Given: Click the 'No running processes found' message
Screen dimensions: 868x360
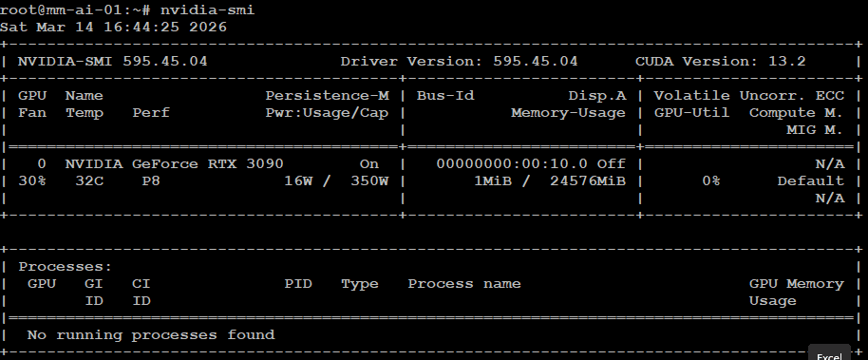Looking at the screenshot, I should click(151, 335).
